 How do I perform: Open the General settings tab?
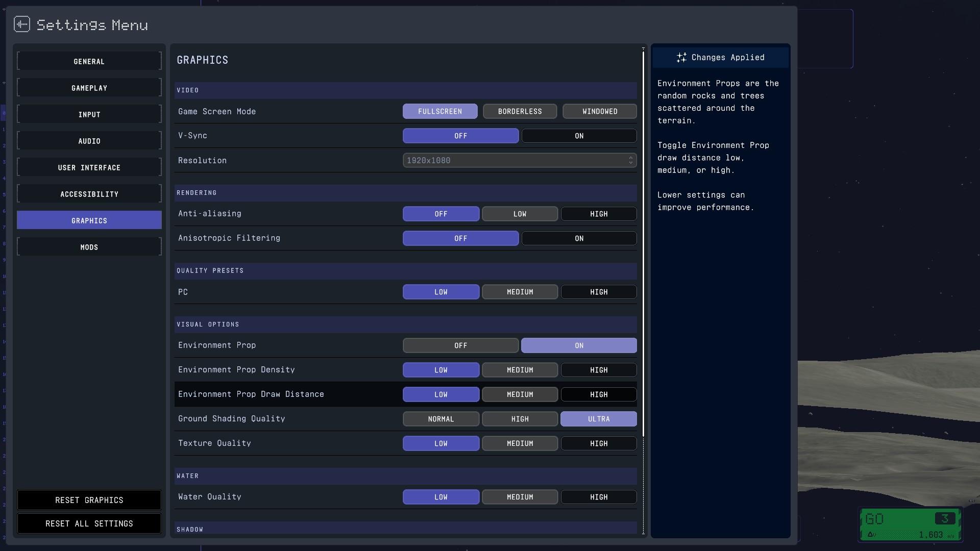pos(89,61)
